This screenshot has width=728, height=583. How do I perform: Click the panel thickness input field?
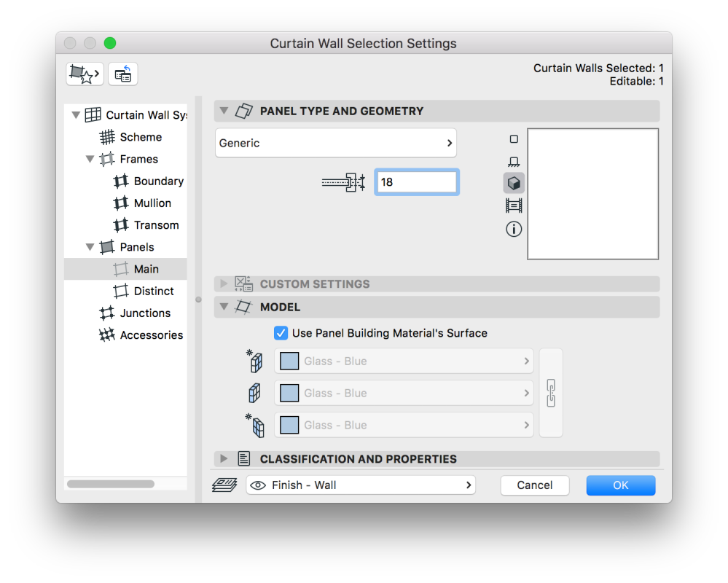(x=416, y=182)
